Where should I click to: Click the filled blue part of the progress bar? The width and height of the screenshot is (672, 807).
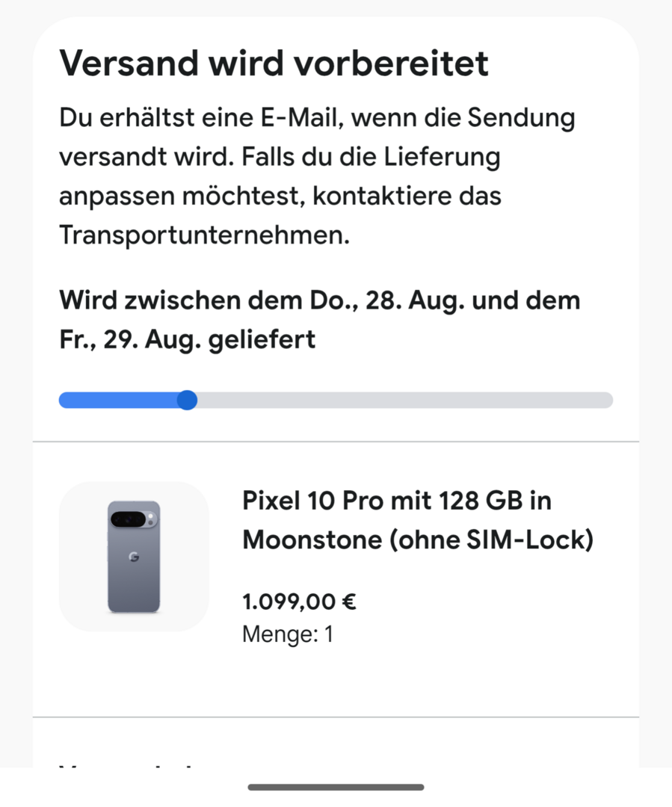click(x=120, y=401)
